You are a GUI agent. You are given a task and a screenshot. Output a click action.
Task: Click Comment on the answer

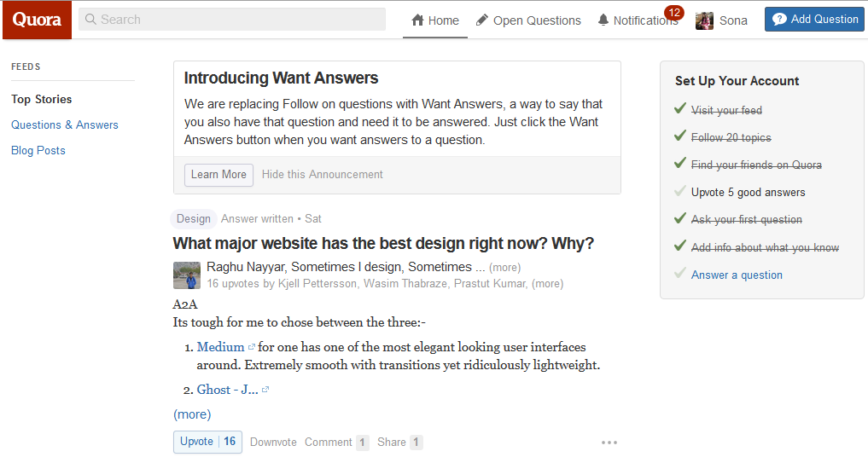328,442
